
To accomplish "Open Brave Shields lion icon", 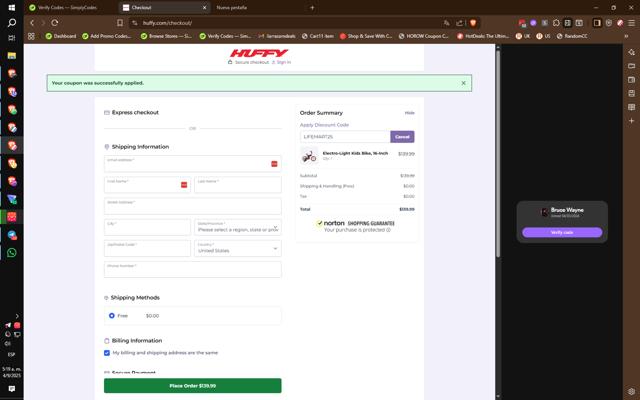I will pyautogui.click(x=473, y=23).
